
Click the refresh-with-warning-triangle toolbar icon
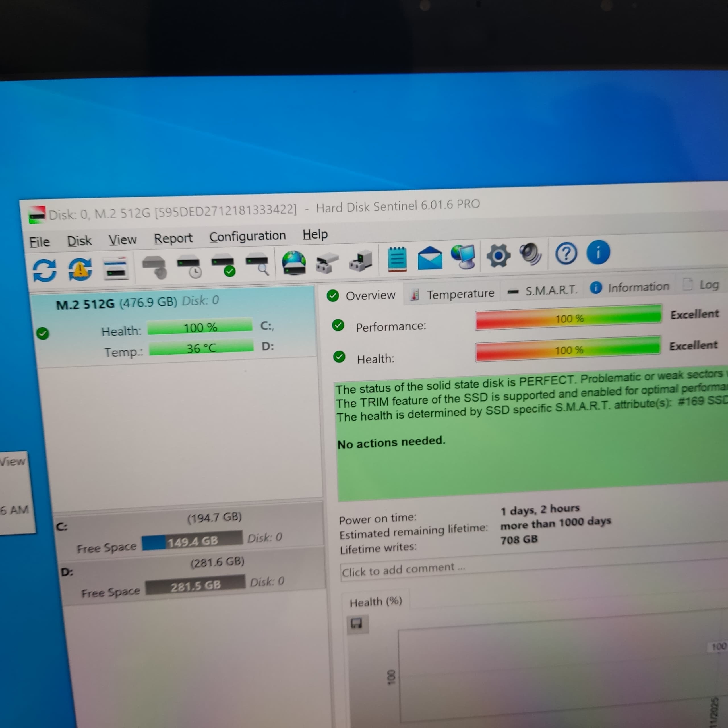pos(80,269)
